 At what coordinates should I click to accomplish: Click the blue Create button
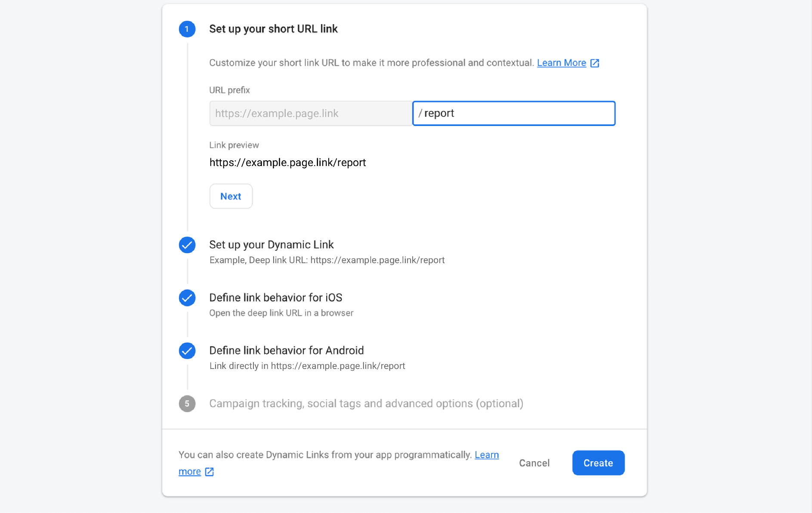tap(598, 463)
